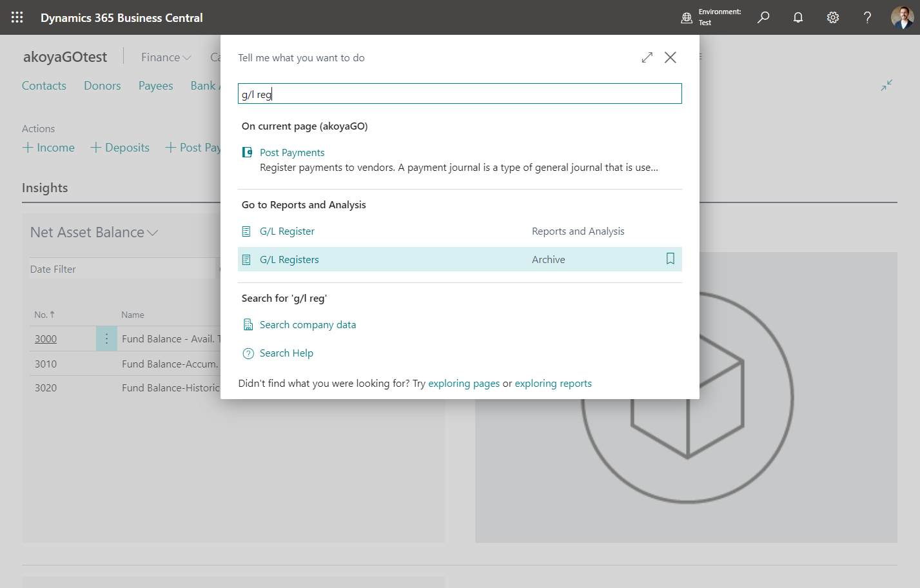Click the plus icon beside Deposits
The height and width of the screenshot is (588, 920).
(96, 148)
